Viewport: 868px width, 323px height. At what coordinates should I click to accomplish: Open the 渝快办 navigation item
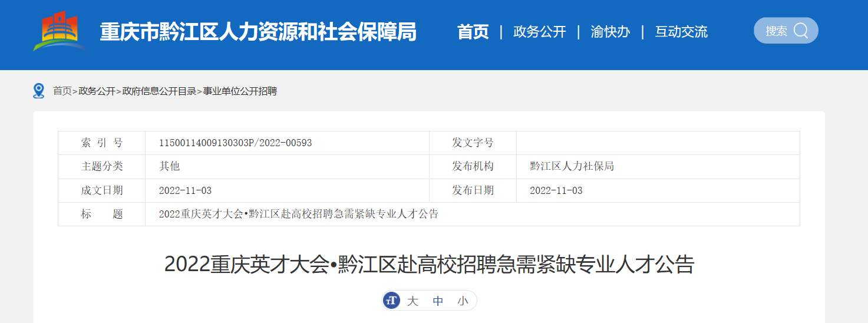(610, 32)
